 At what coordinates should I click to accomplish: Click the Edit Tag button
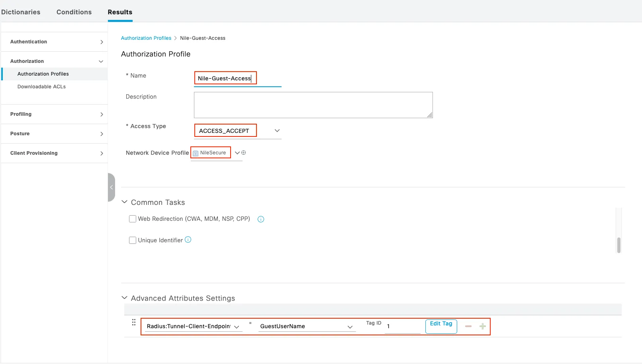tap(441, 326)
